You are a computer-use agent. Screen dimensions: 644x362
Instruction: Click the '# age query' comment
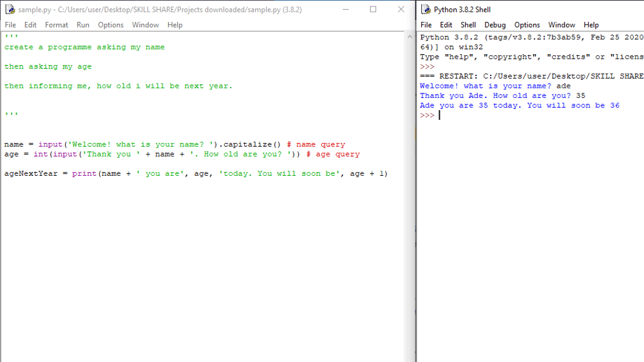pyautogui.click(x=333, y=155)
